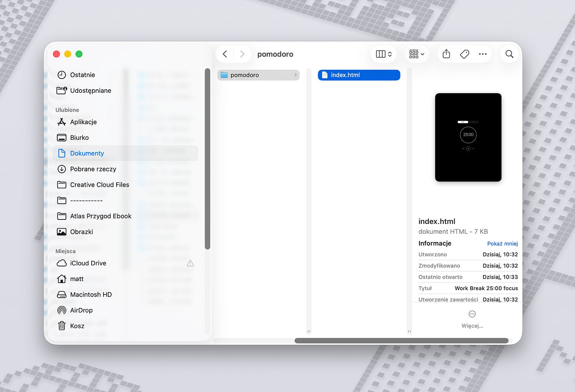Click the Pokaż mniej link
The height and width of the screenshot is (392, 575).
pos(502,244)
